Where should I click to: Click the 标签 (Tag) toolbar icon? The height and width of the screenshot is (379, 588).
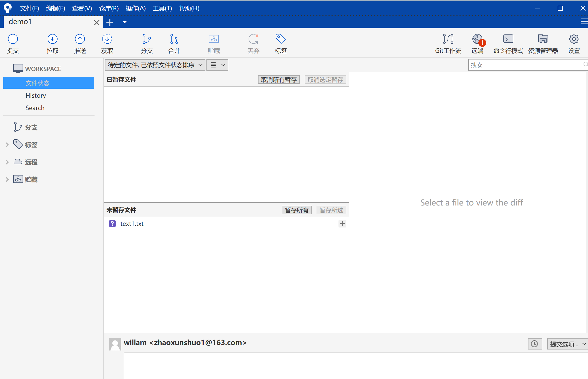click(281, 39)
